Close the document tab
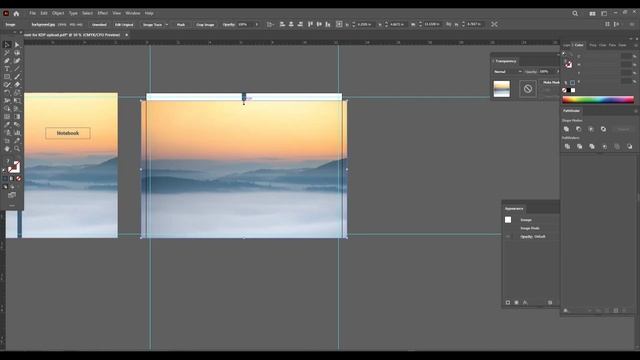The image size is (640, 360). tap(127, 35)
